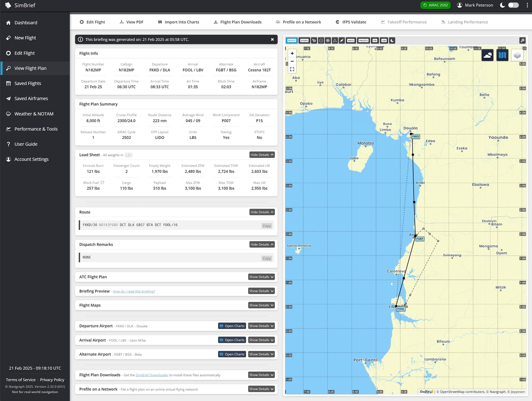
Task: Open Charts for Alternate Airport FGBT
Action: pos(232,354)
